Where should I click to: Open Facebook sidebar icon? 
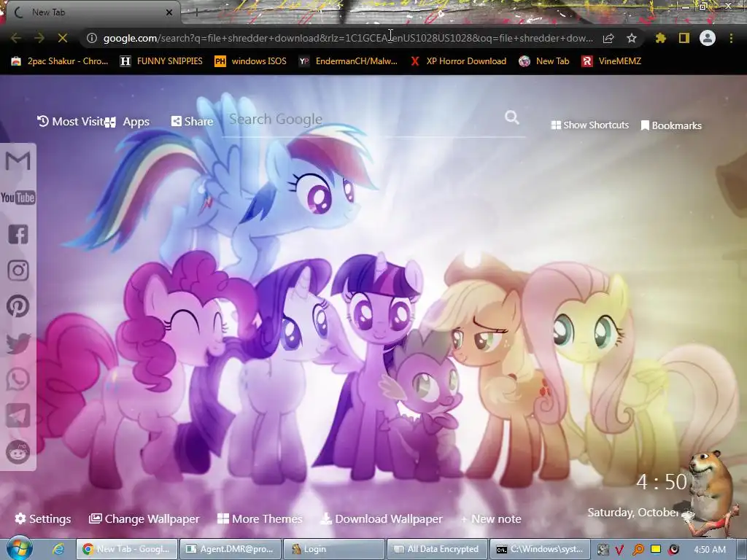coord(18,234)
